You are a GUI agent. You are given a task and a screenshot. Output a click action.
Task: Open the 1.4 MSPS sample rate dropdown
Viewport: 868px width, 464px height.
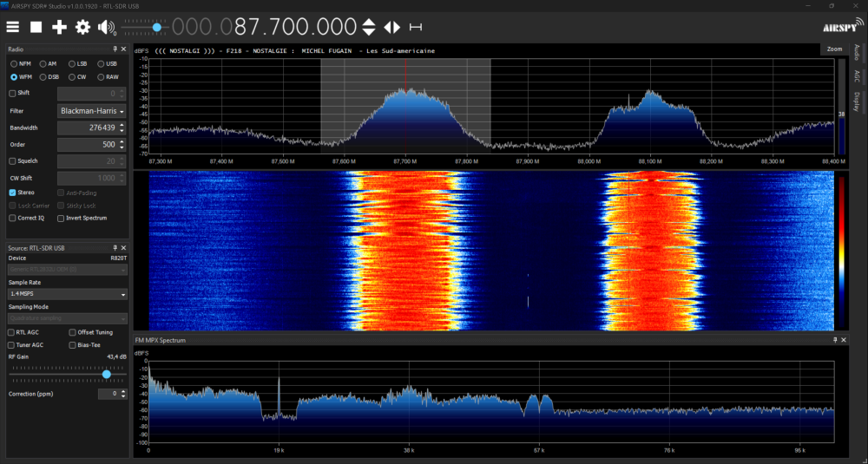pos(68,295)
